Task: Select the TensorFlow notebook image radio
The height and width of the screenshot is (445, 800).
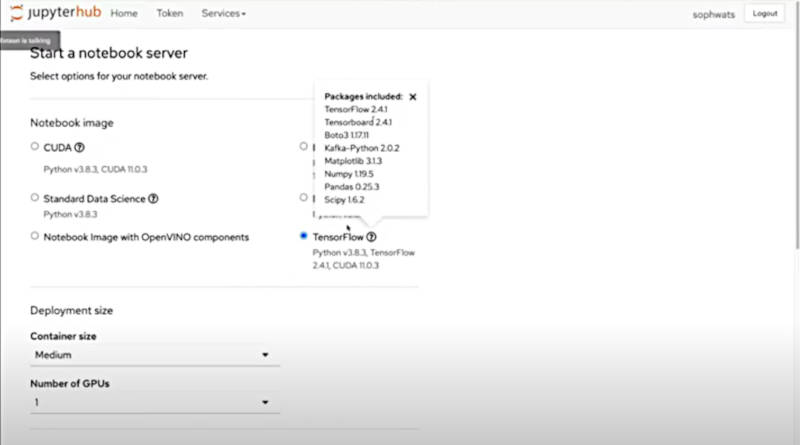Action: (x=304, y=236)
